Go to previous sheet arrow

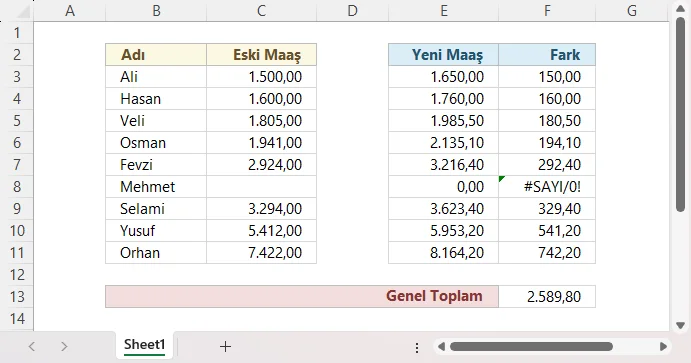tap(32, 347)
